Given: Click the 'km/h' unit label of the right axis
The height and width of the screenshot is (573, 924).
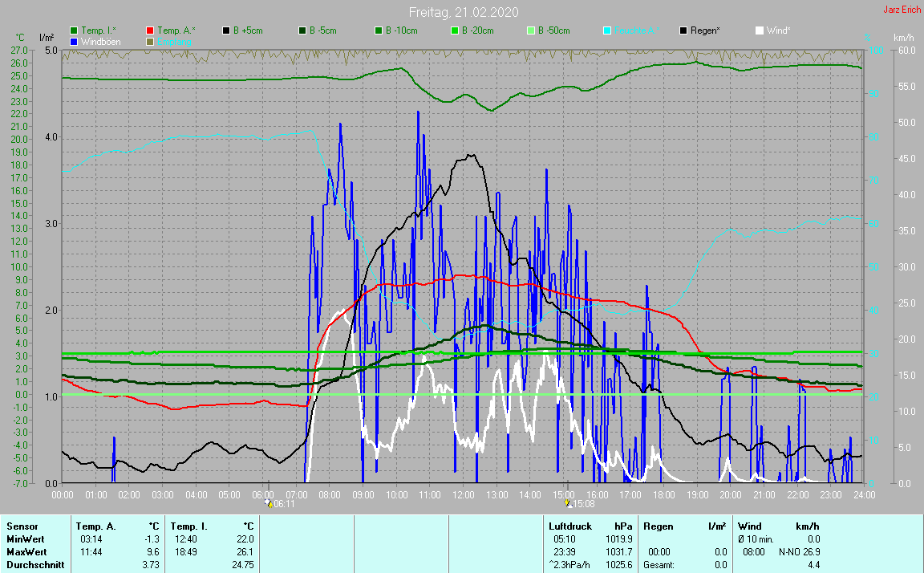Looking at the screenshot, I should click(x=903, y=38).
